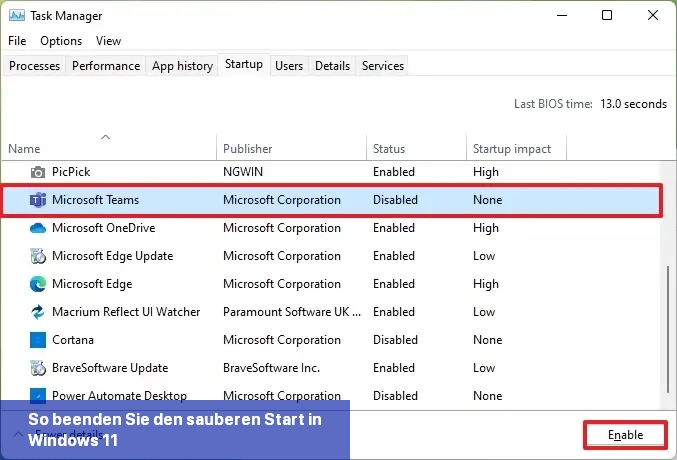Click the Low impact of Microsoft Edge Update
Screen dimensions: 677x460
[x=484, y=256]
